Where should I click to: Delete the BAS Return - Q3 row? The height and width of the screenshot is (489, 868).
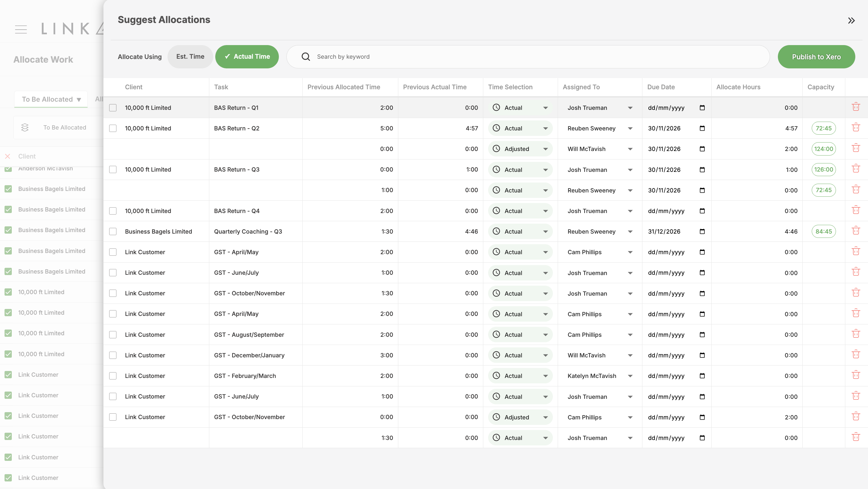[x=856, y=169]
